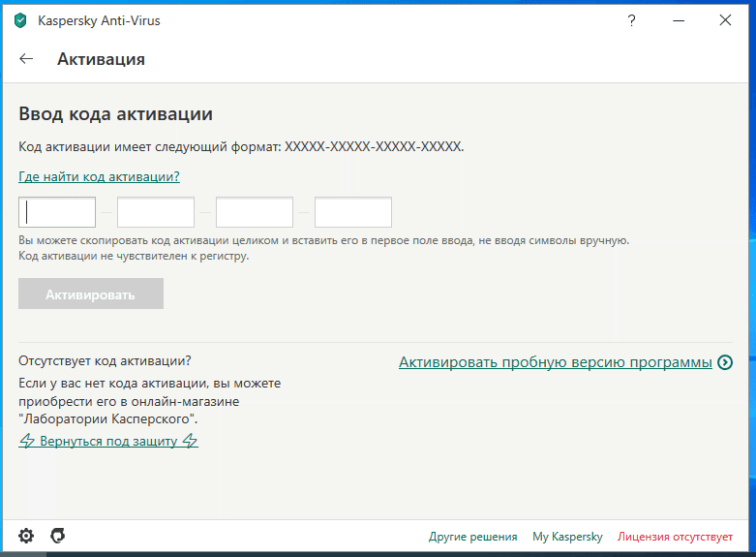
Task: Open the 'My Kaspersky' link
Action: tap(567, 537)
